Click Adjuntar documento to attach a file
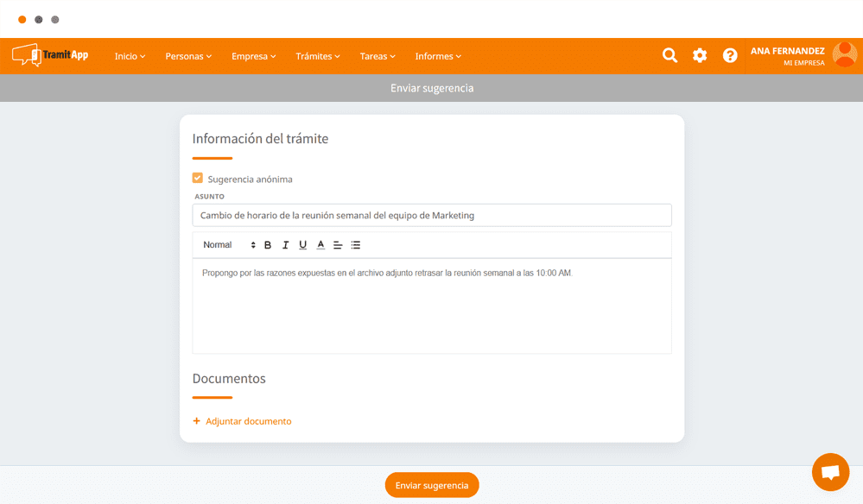 point(244,420)
